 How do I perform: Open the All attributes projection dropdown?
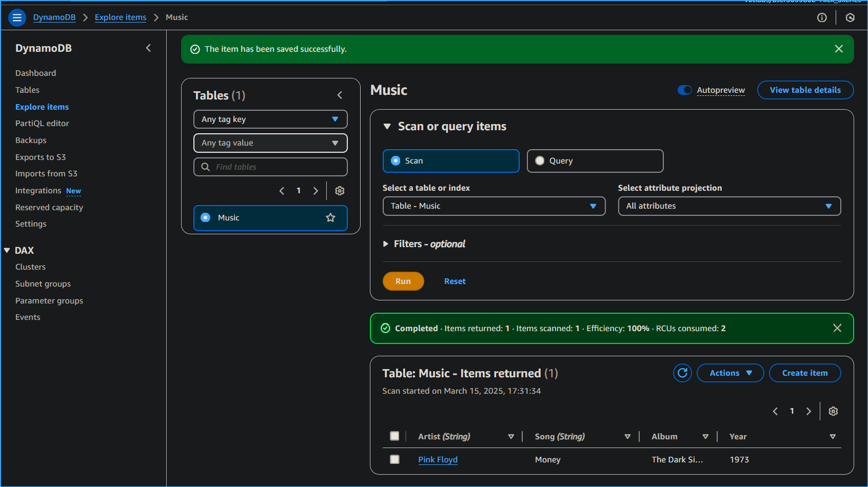tap(729, 206)
